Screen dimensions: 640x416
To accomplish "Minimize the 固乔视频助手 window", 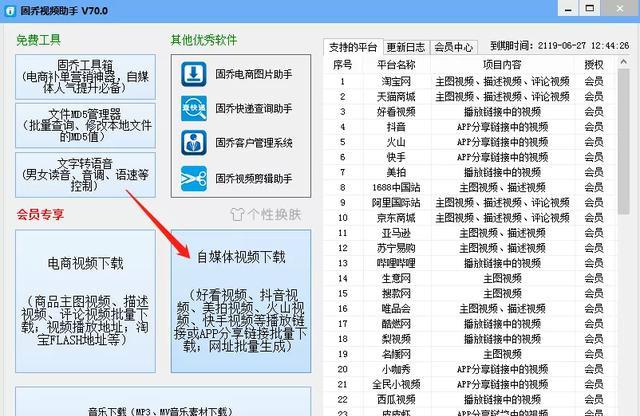I will click(568, 8).
